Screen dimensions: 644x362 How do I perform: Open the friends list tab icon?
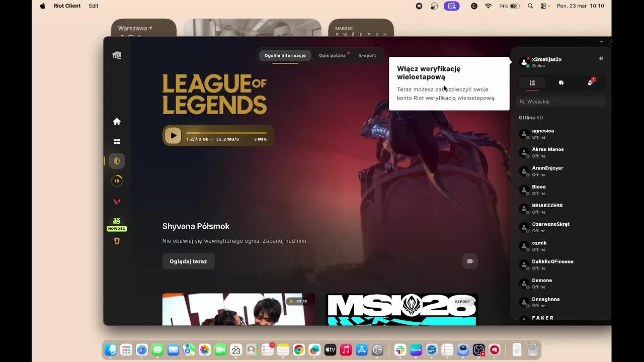(x=532, y=83)
